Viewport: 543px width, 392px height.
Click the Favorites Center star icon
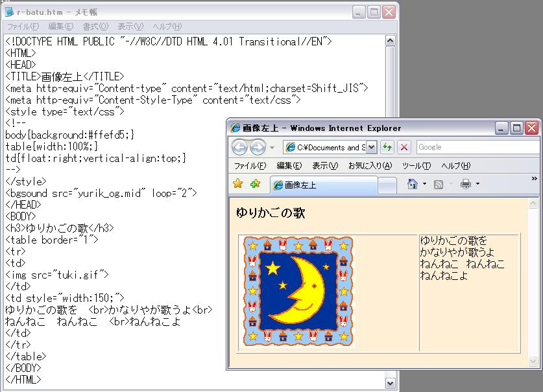pos(238,183)
